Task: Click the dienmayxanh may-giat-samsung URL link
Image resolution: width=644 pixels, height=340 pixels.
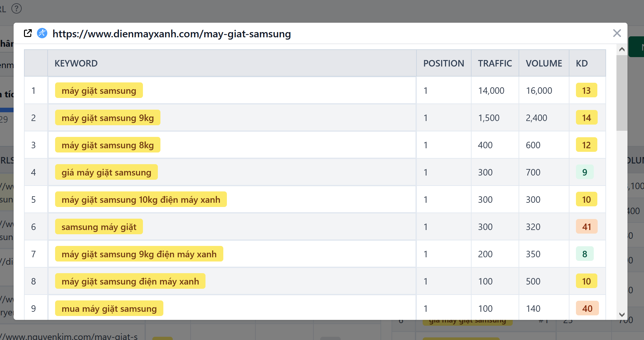Action: (171, 34)
